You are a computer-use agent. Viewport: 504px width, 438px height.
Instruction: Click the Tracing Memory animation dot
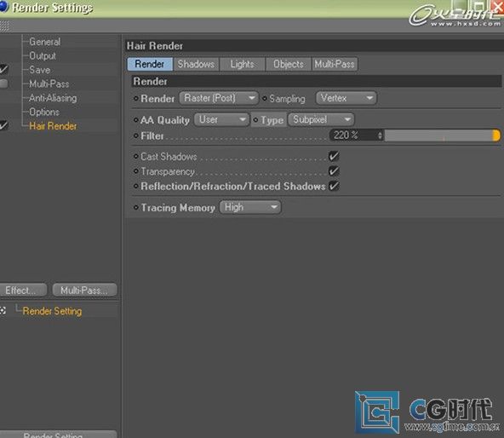[x=136, y=207]
